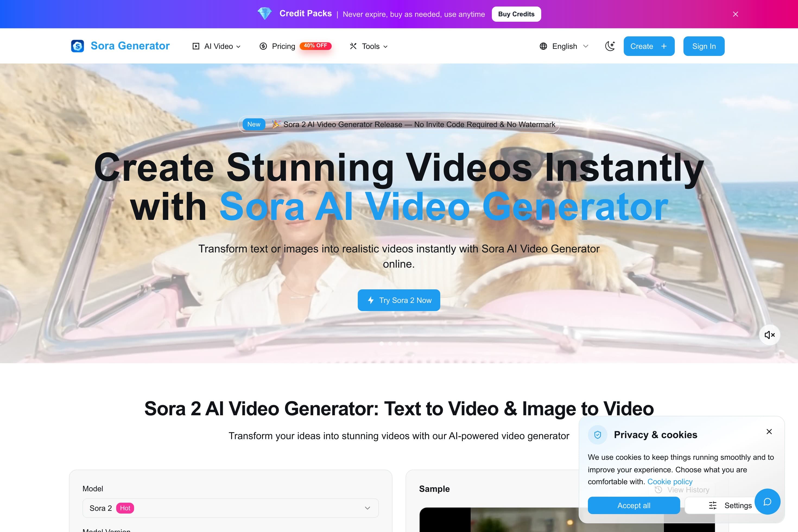Click the lightning icon on Try Sora 2 Now
This screenshot has width=798, height=532.
[370, 300]
